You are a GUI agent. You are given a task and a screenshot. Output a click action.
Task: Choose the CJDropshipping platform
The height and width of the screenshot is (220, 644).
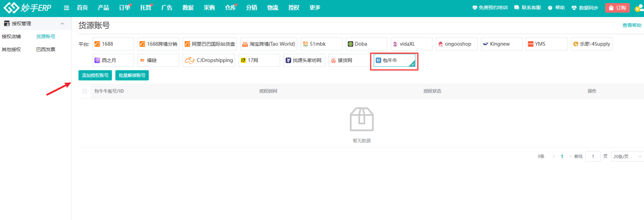point(209,60)
